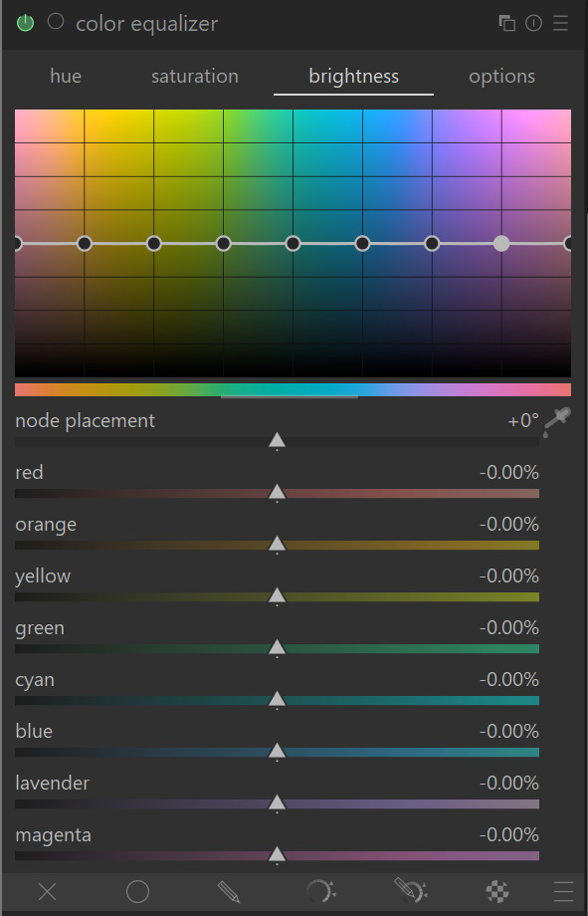Select the parametric mask icon
Image resolution: width=588 pixels, height=916 pixels.
pyautogui.click(x=320, y=892)
